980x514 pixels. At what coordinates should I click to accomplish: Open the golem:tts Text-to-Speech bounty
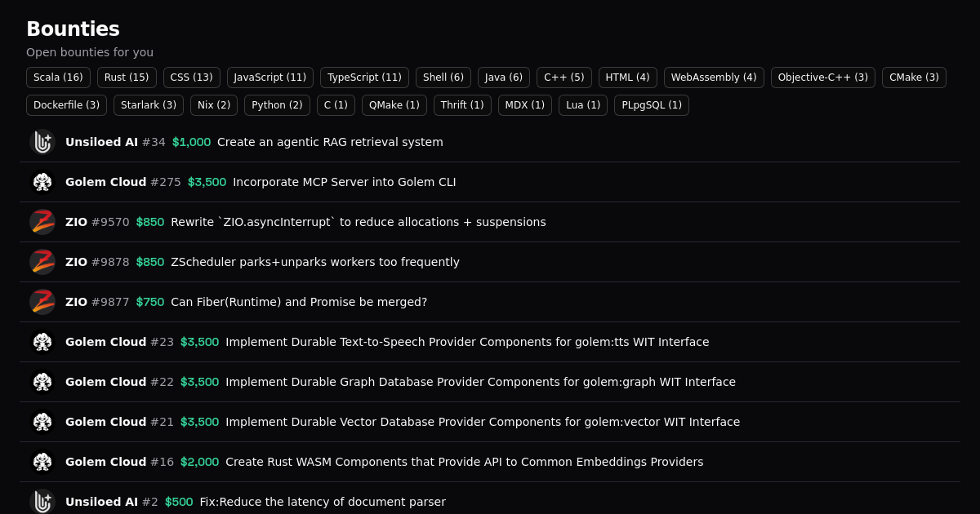coord(467,342)
